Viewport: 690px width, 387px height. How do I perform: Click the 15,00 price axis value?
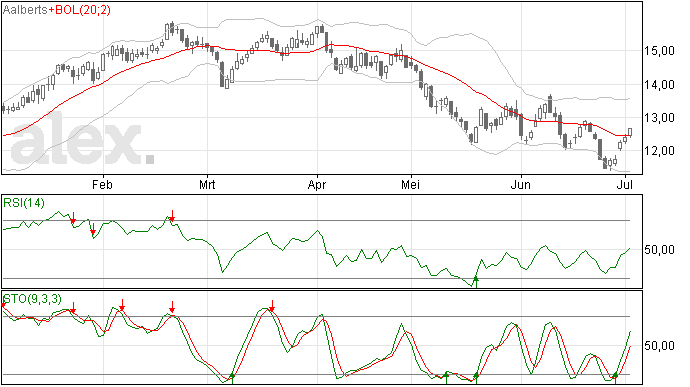point(659,51)
